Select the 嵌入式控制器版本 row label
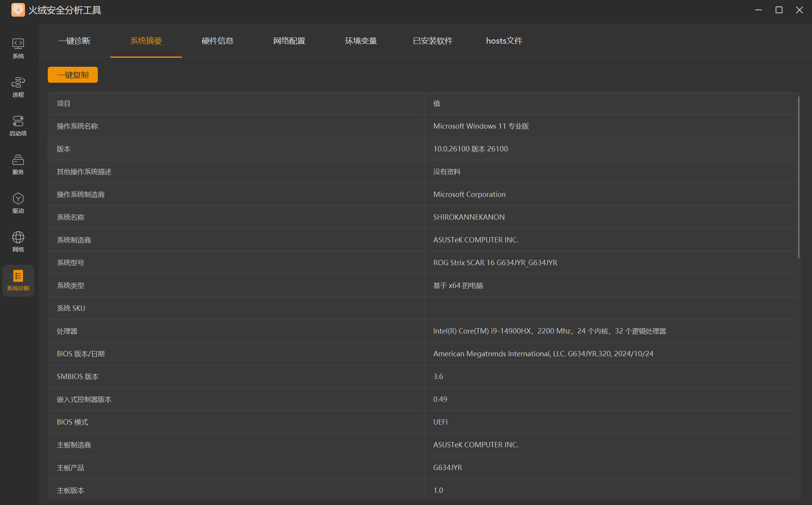Image resolution: width=812 pixels, height=505 pixels. pos(84,399)
